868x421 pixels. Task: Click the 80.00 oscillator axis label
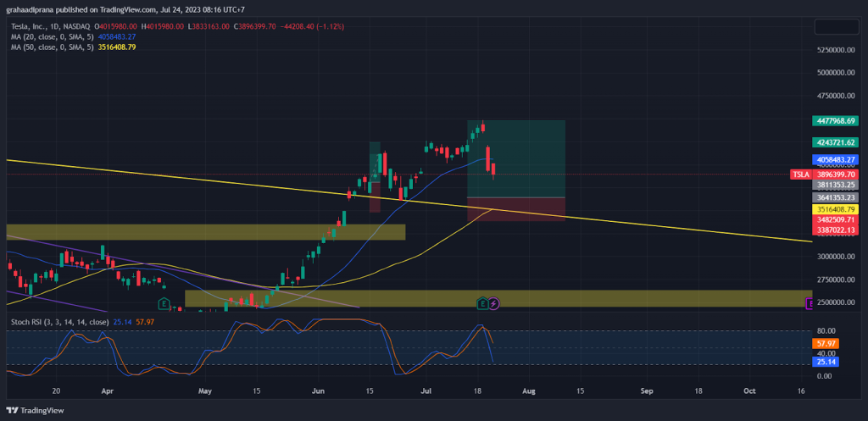[826, 331]
